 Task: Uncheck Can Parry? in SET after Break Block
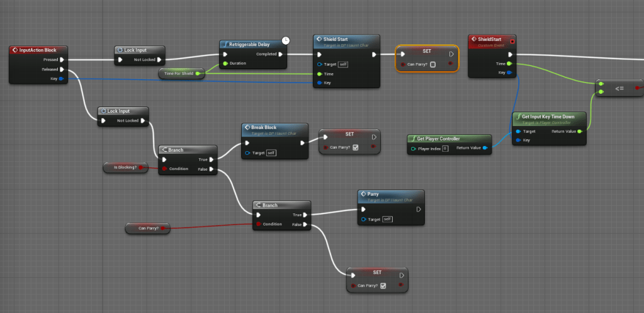[356, 147]
